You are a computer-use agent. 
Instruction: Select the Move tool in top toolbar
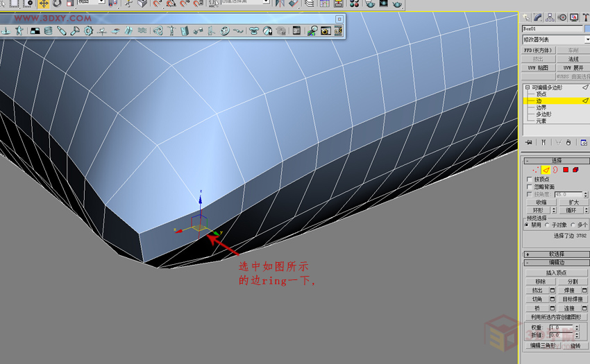coord(44,3)
